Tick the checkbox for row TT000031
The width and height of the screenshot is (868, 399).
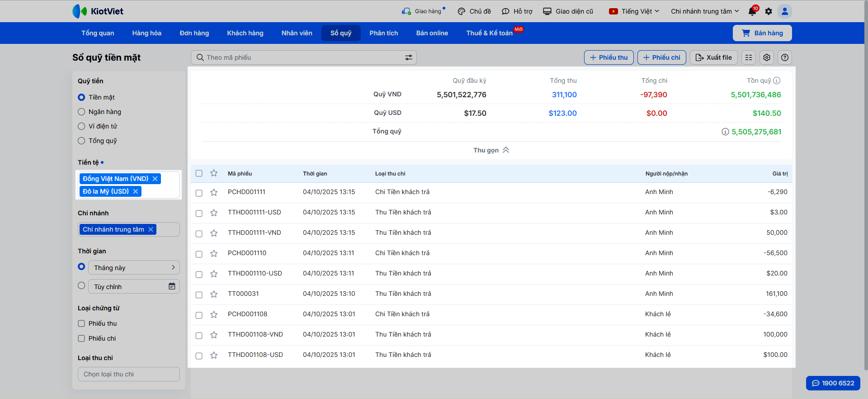coord(199,294)
